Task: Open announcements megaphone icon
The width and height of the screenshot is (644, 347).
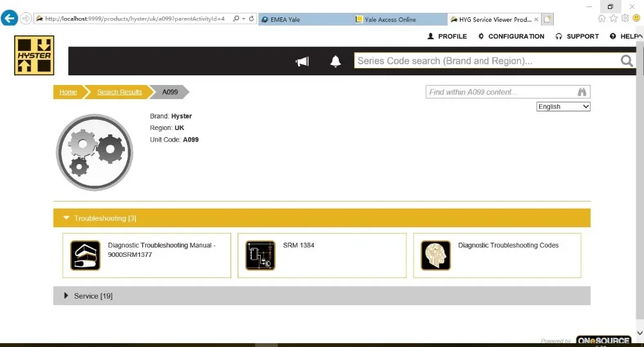Action: point(302,62)
